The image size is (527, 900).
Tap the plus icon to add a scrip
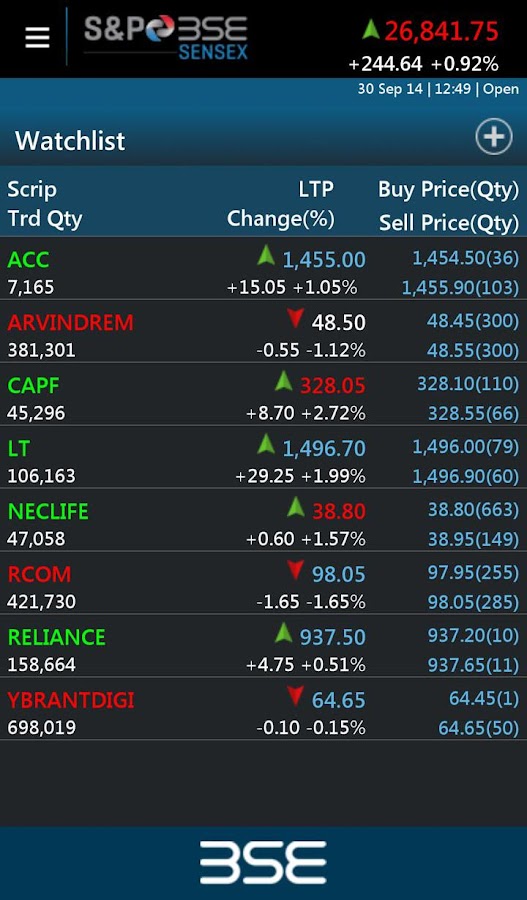[x=494, y=138]
